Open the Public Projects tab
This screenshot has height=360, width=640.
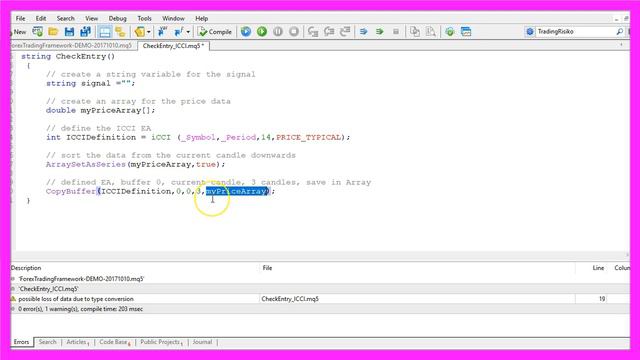[161, 342]
